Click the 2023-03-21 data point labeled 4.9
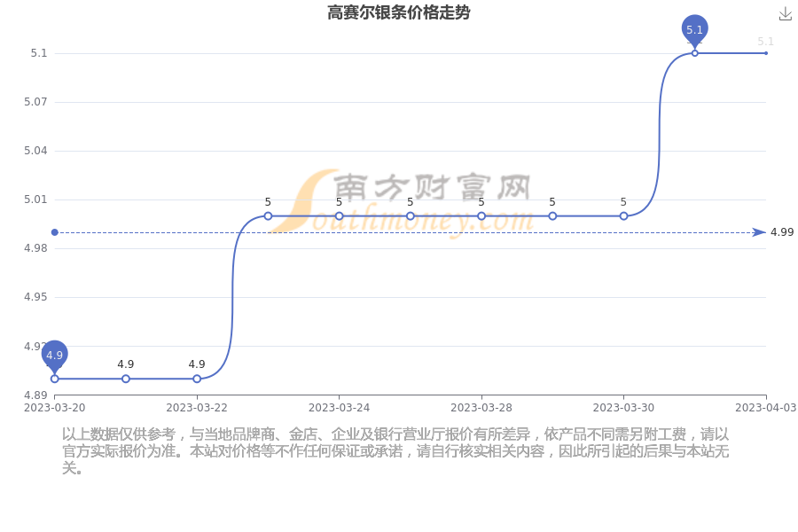 click(x=126, y=379)
